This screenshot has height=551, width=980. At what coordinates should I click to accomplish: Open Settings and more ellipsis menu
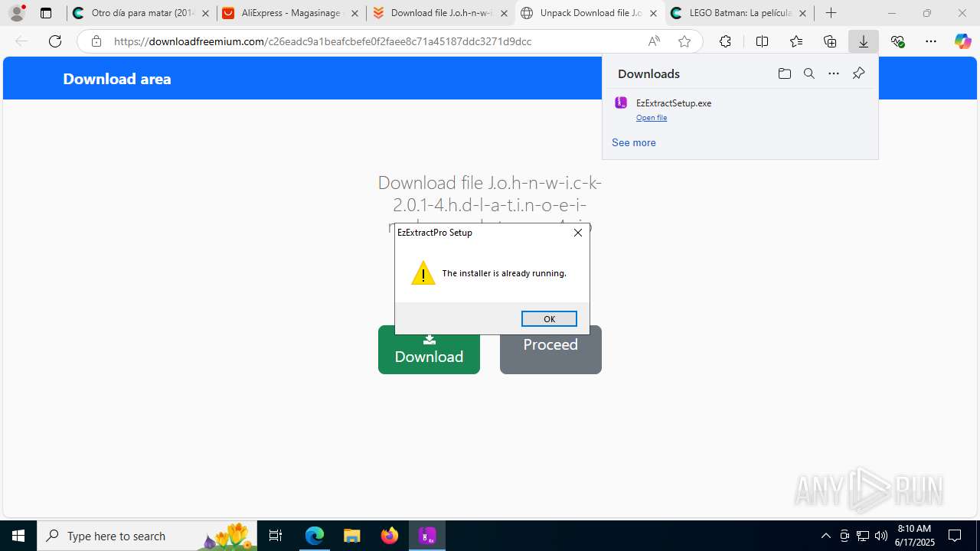tap(931, 41)
